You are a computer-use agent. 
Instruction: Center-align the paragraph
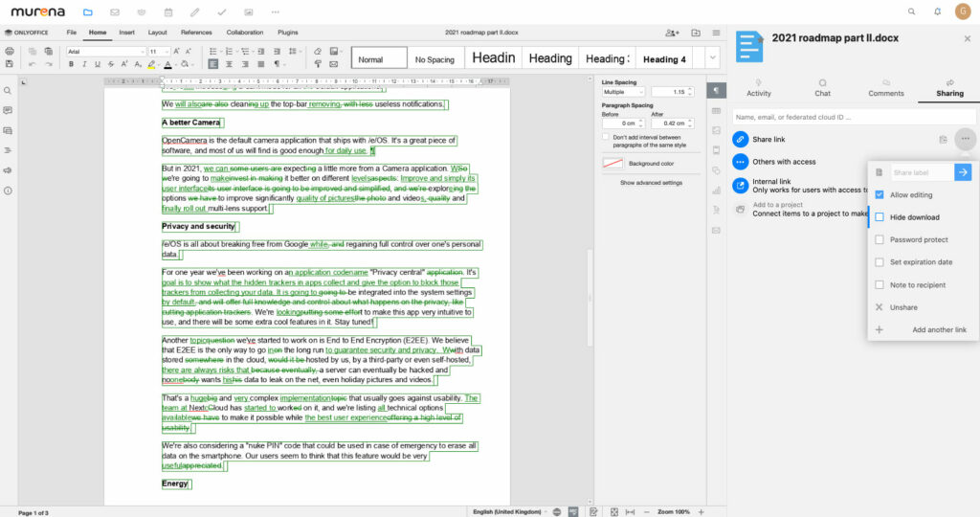click(229, 64)
